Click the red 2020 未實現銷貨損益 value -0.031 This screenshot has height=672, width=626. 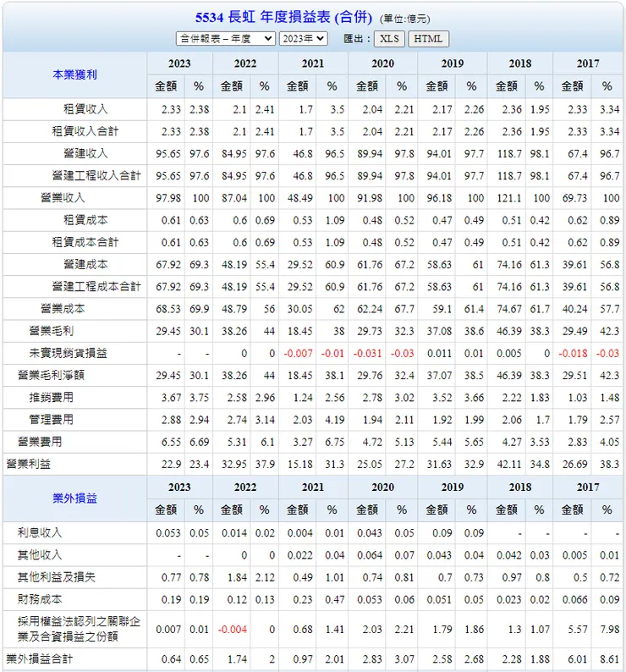(368, 354)
